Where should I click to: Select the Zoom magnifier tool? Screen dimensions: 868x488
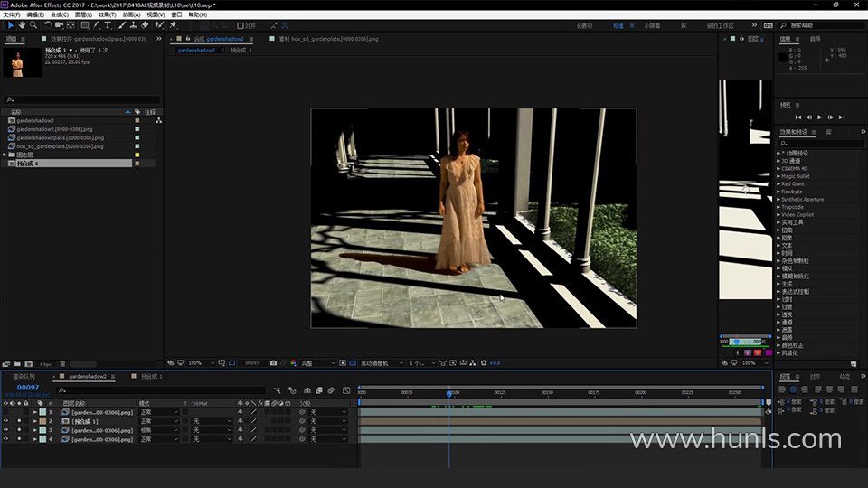point(33,25)
